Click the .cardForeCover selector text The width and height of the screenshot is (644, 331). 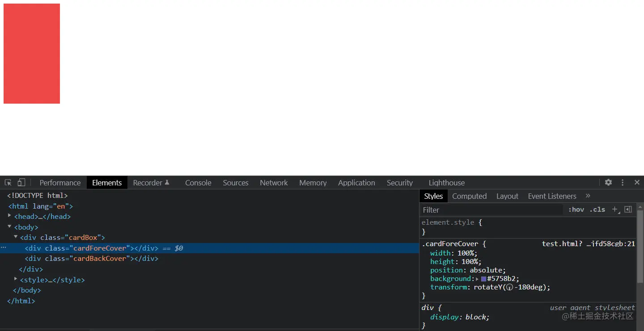[x=451, y=244]
